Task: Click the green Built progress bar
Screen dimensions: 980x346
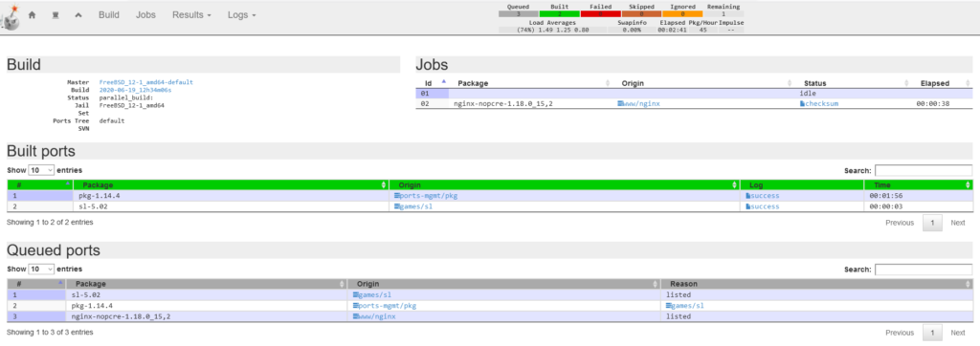Action: click(559, 13)
